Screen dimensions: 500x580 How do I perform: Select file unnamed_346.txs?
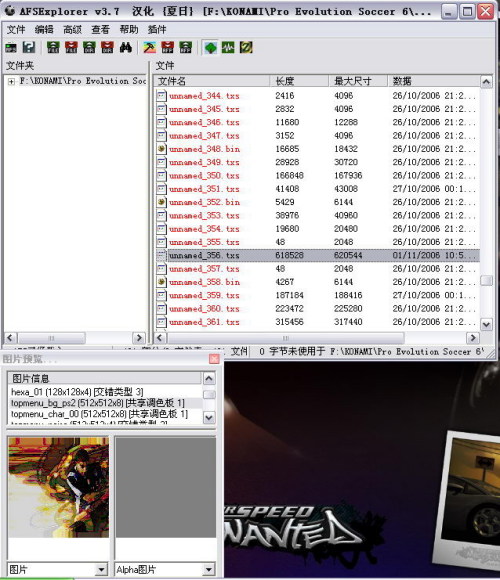pos(204,122)
